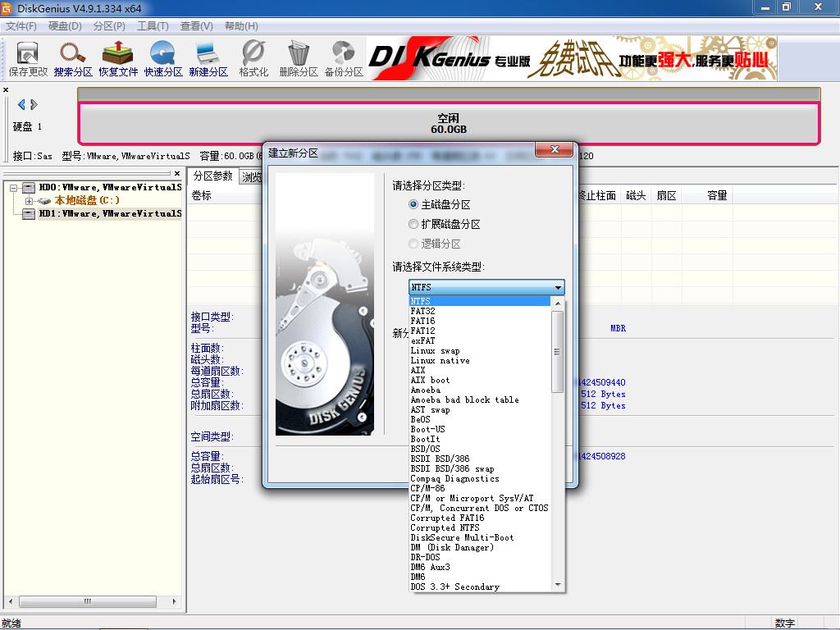840x630 pixels.
Task: Choose exFAT from the file system list
Action: pos(480,340)
